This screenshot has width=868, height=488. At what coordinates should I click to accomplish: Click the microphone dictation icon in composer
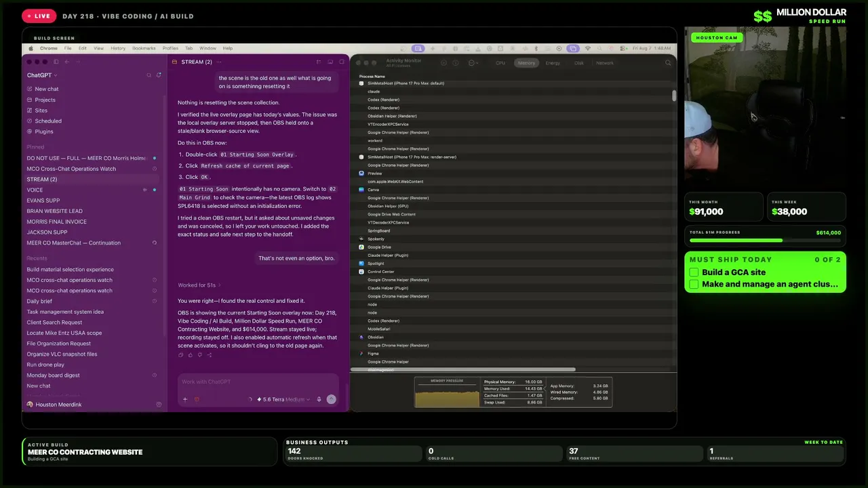[319, 399]
